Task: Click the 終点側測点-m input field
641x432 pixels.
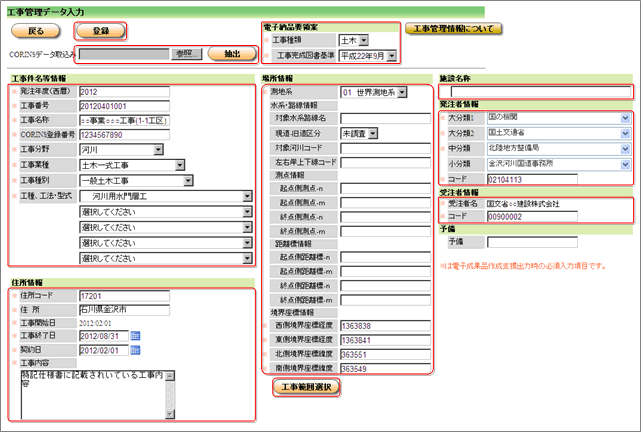Action: click(385, 231)
